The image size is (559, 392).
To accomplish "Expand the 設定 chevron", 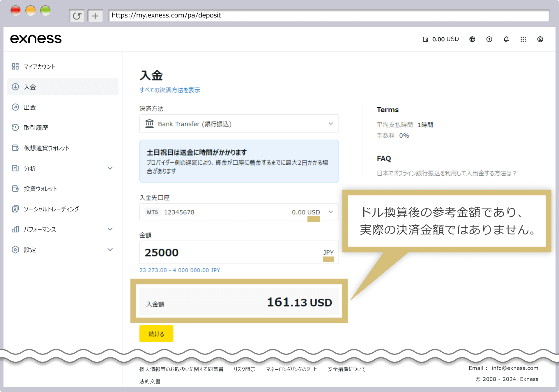I will [110, 250].
